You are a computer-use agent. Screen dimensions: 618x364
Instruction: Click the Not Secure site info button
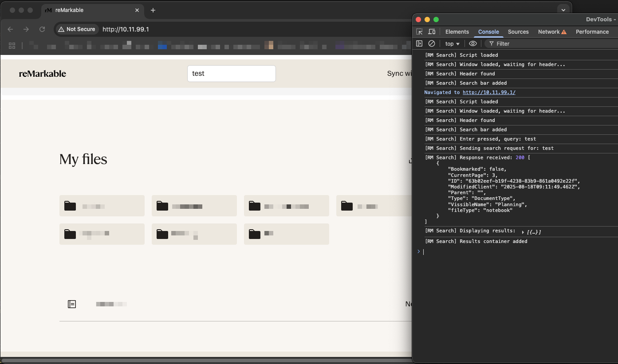pos(77,29)
